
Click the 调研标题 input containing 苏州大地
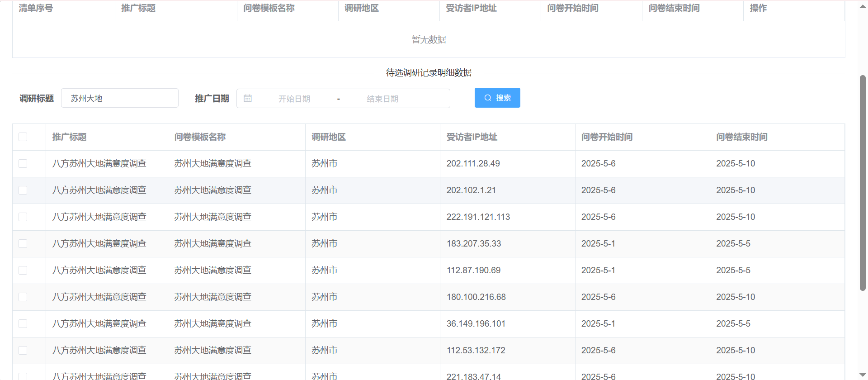[x=120, y=98]
